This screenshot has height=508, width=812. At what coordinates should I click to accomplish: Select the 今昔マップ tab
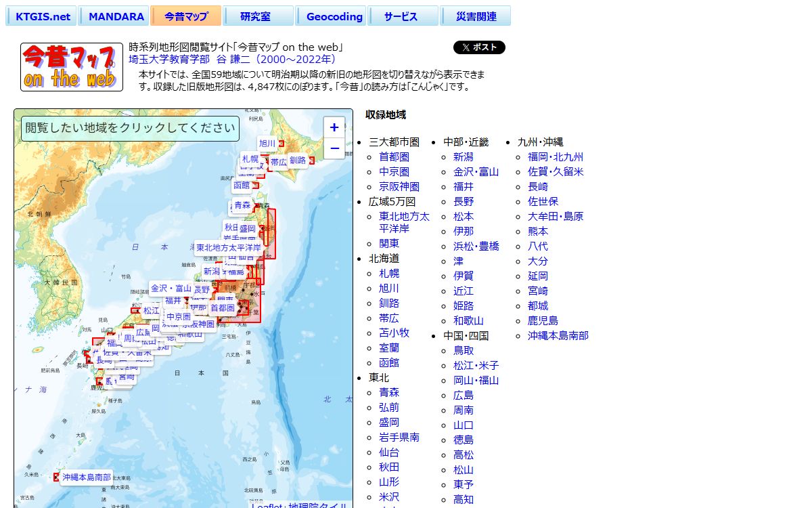186,16
